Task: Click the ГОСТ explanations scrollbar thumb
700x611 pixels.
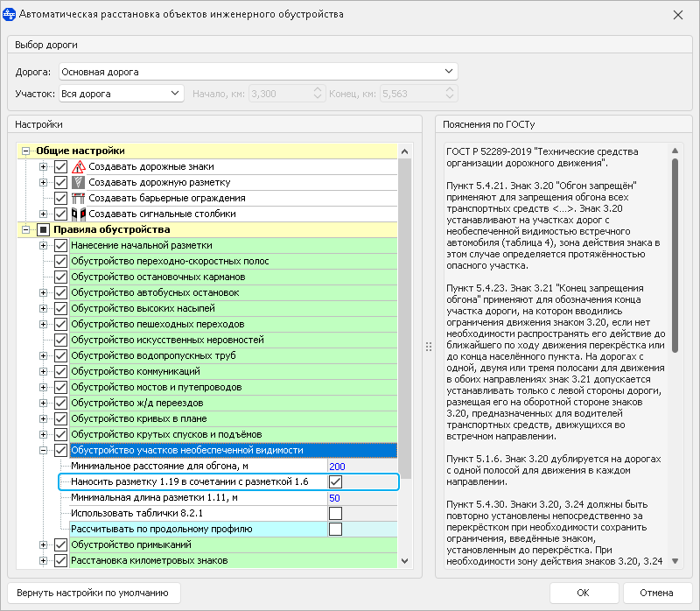Action: pyautogui.click(x=675, y=255)
